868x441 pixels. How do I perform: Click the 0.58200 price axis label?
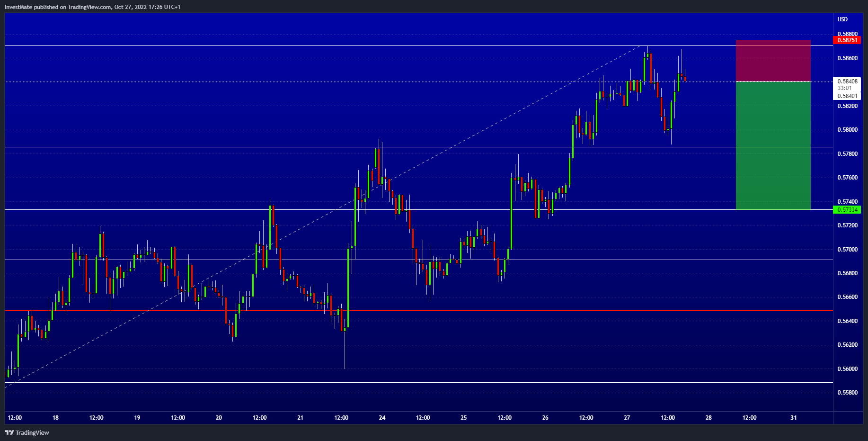[x=847, y=106]
